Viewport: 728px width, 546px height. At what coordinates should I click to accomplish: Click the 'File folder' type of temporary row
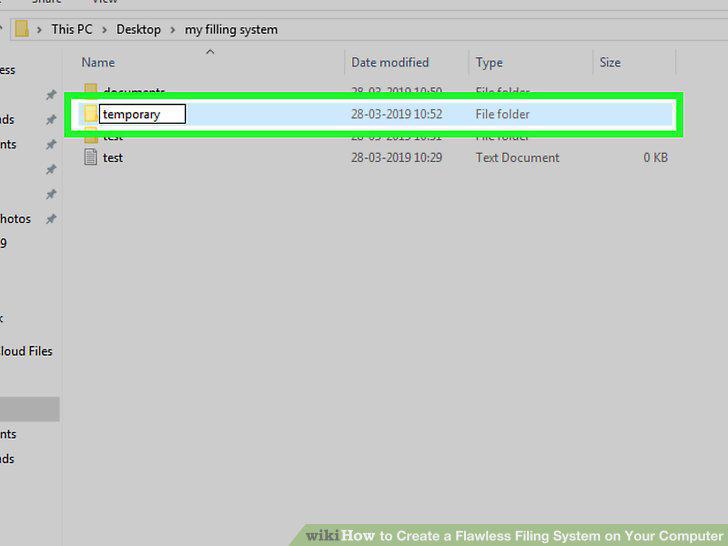click(x=502, y=114)
